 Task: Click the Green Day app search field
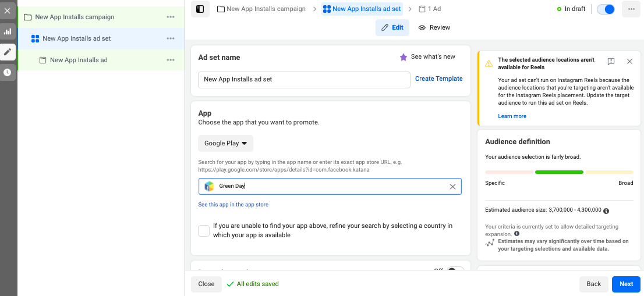coord(330,186)
